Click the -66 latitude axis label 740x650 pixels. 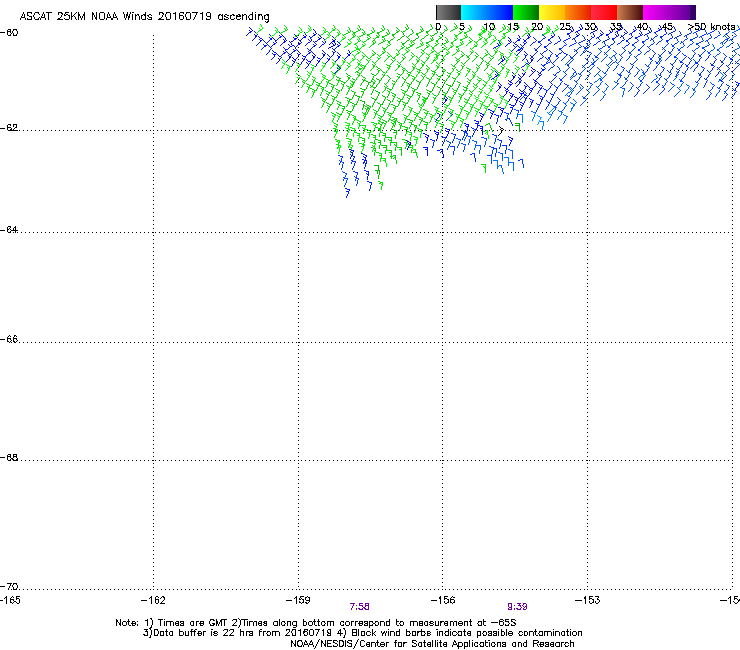click(x=9, y=339)
